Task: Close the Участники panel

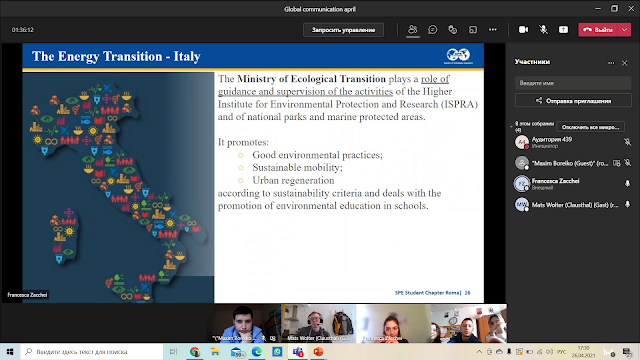Action: [624, 63]
